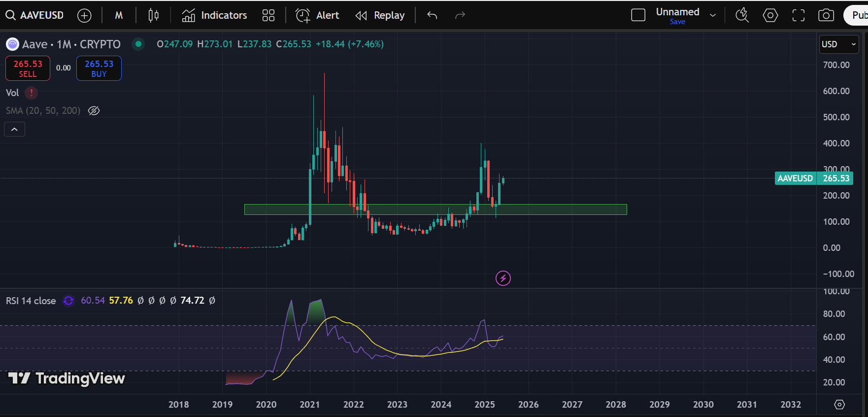Select the chart layout square icon
Image resolution: width=868 pixels, height=417 pixels.
pyautogui.click(x=638, y=15)
